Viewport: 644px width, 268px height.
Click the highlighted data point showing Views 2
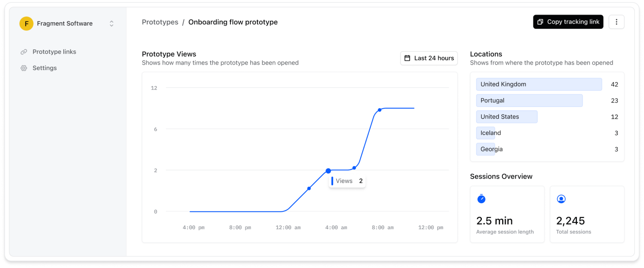[x=328, y=171]
